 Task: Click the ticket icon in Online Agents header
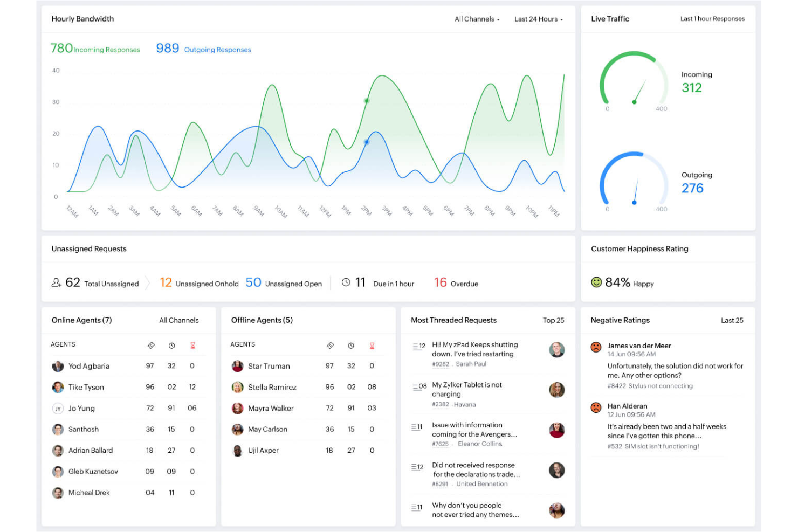(x=152, y=345)
